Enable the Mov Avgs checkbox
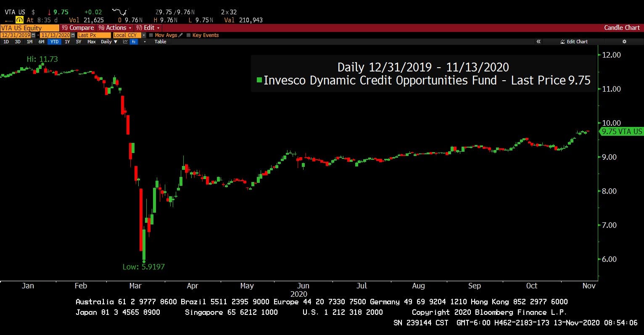 coord(151,35)
